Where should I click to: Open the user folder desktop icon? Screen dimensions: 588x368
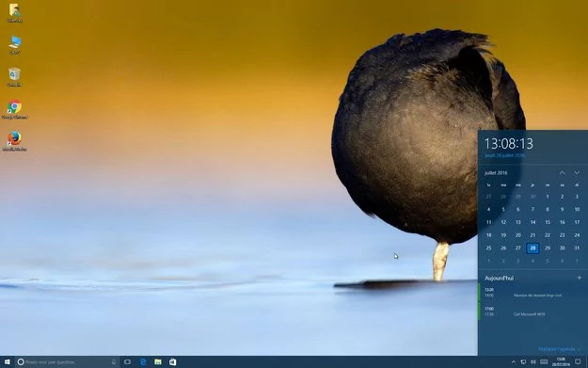(15, 13)
